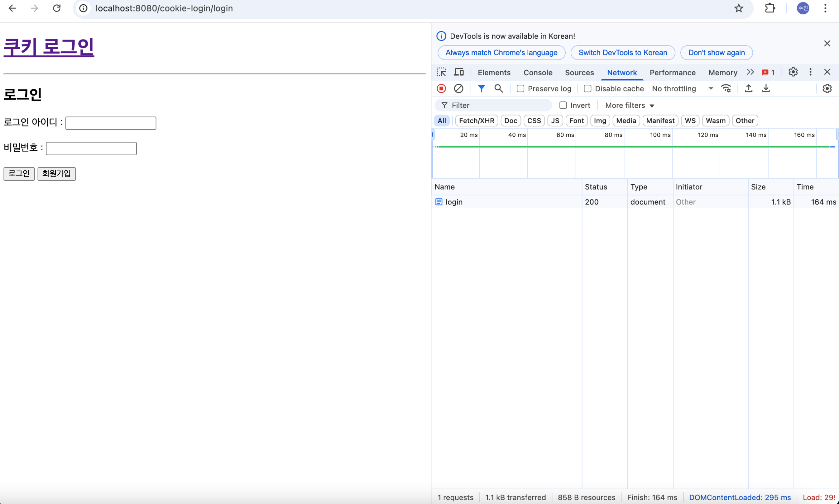Toggle the device toolbar icon
This screenshot has width=839, height=504.
pos(458,72)
